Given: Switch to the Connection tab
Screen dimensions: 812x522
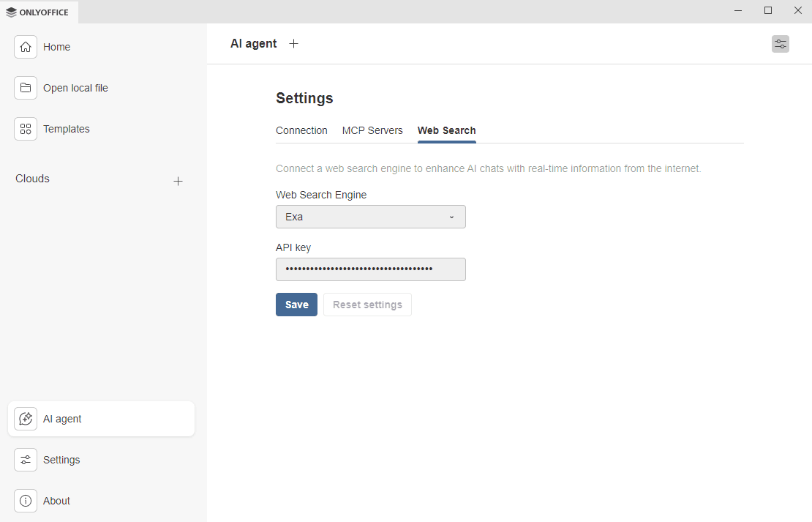Looking at the screenshot, I should pos(301,130).
